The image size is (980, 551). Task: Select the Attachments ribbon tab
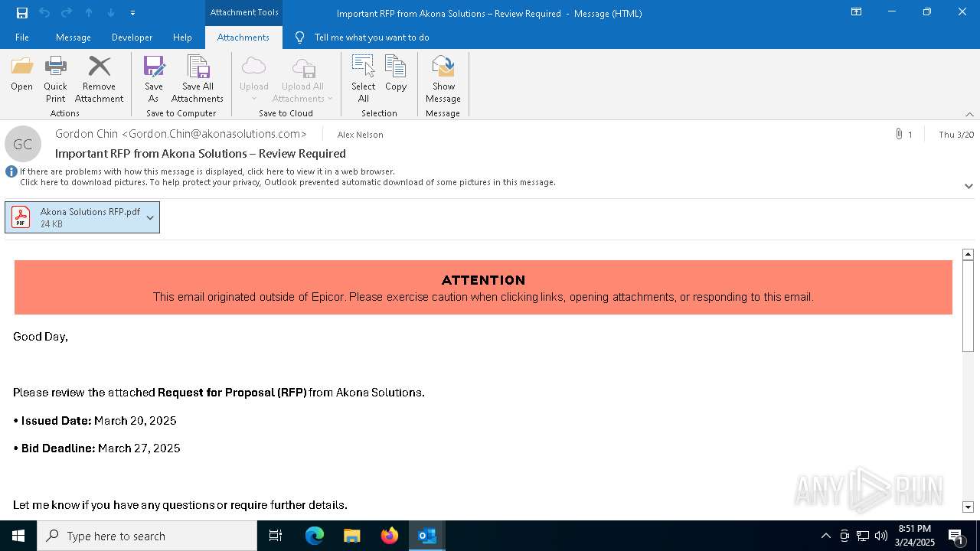(x=243, y=37)
